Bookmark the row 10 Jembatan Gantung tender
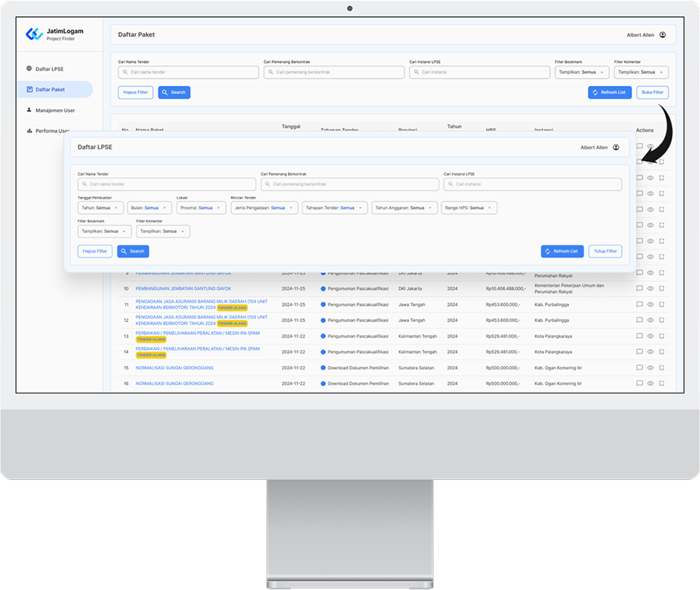Screen dimensions: 700x590 point(661,289)
